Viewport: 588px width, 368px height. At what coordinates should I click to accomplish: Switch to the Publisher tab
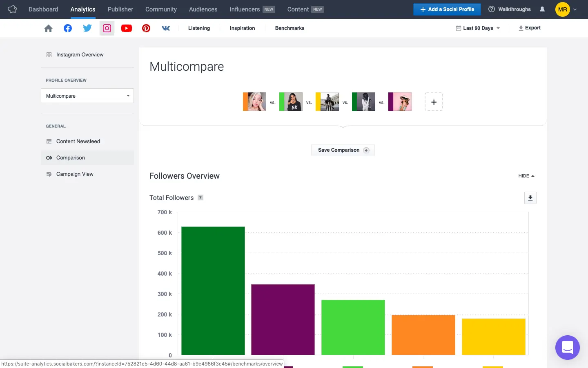click(120, 9)
